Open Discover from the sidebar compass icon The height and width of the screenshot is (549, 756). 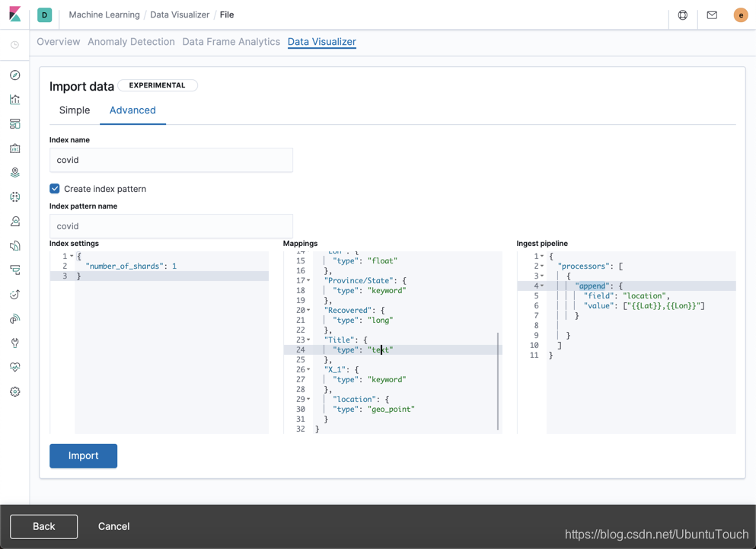15,75
